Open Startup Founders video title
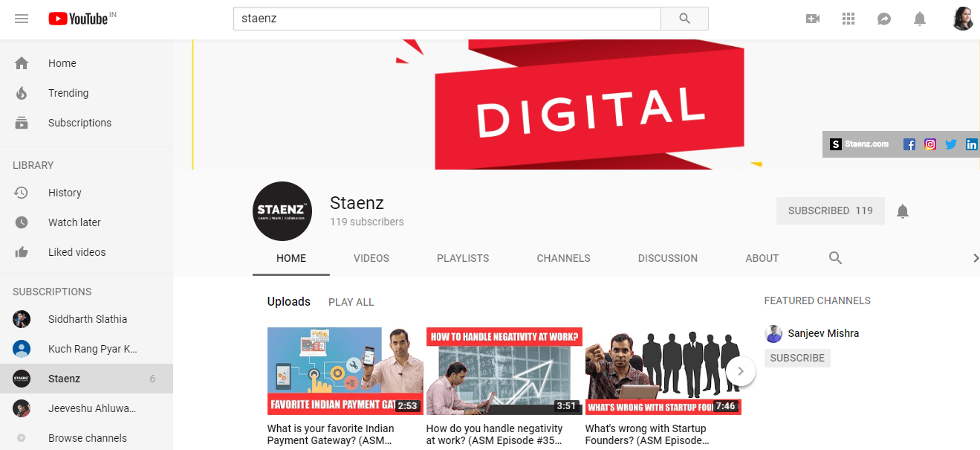Image resolution: width=980 pixels, height=450 pixels. pyautogui.click(x=646, y=434)
